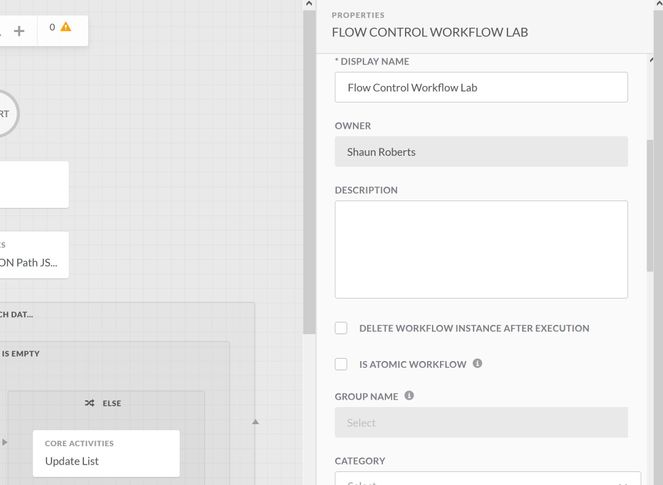Click the zoom in plus icon
Viewport: 663px width, 485px height.
pyautogui.click(x=19, y=31)
